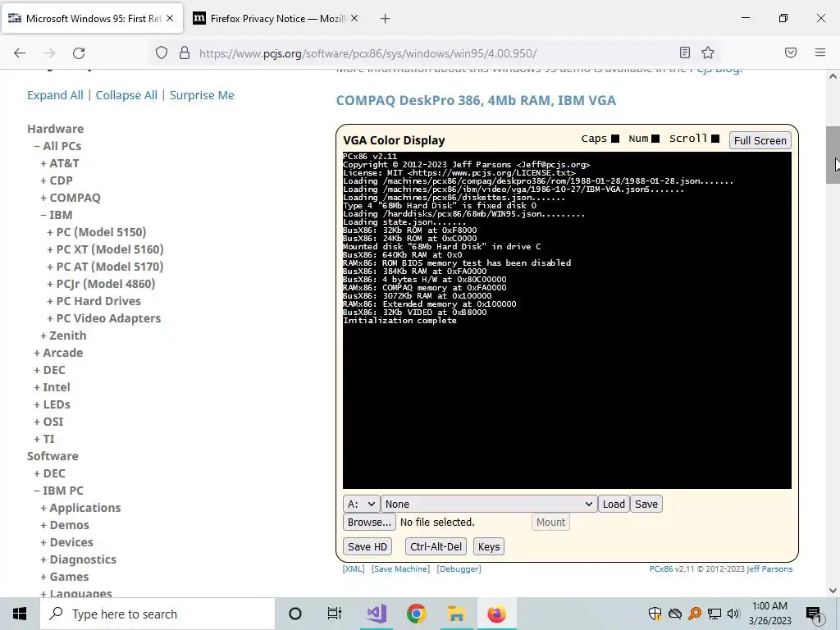Click the site security padlock icon
The width and height of the screenshot is (840, 630).
pos(185,53)
